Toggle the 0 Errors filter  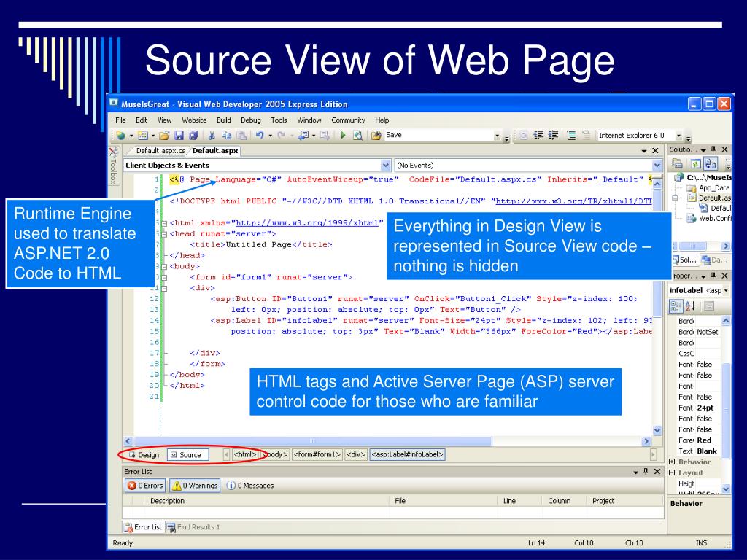(145, 486)
